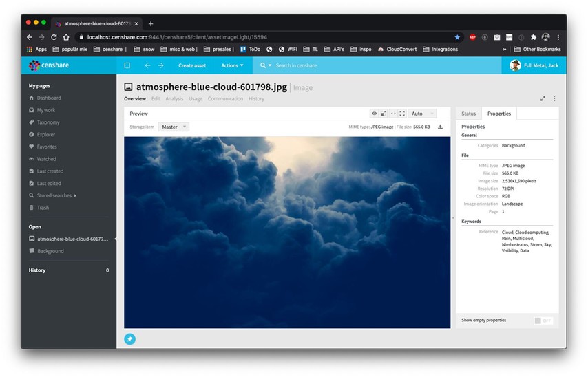Open Dashboard from My pages
Viewport: 588px width, 377px height.
click(48, 98)
